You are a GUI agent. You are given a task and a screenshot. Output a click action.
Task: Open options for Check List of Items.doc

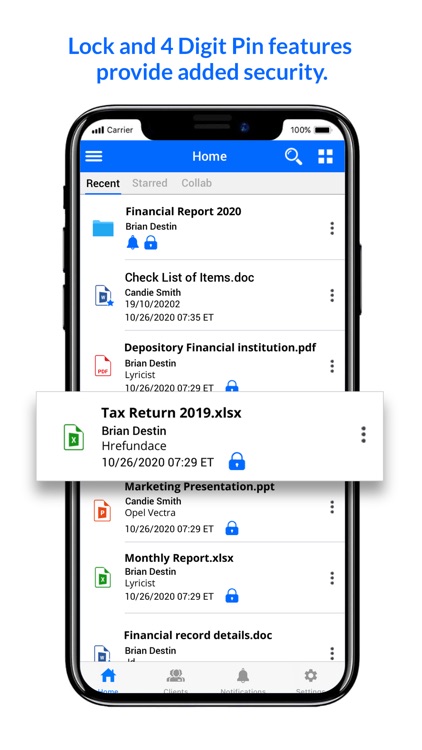point(332,296)
